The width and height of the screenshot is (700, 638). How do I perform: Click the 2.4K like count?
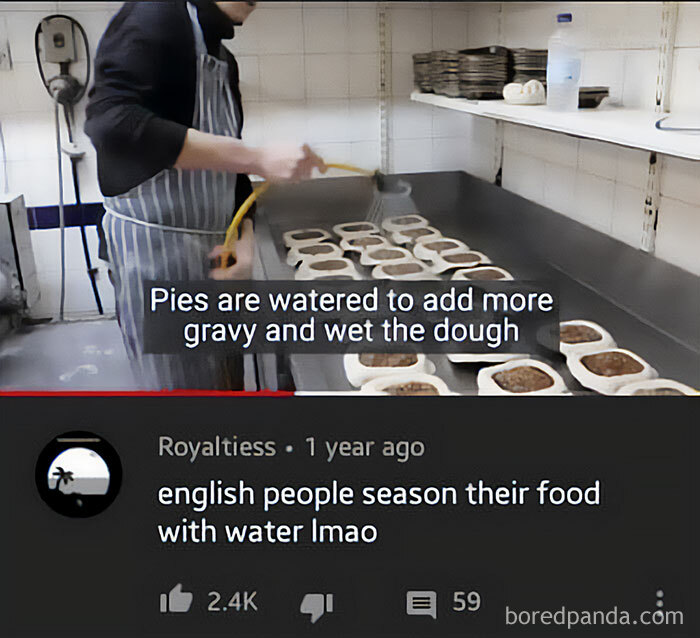click(232, 601)
